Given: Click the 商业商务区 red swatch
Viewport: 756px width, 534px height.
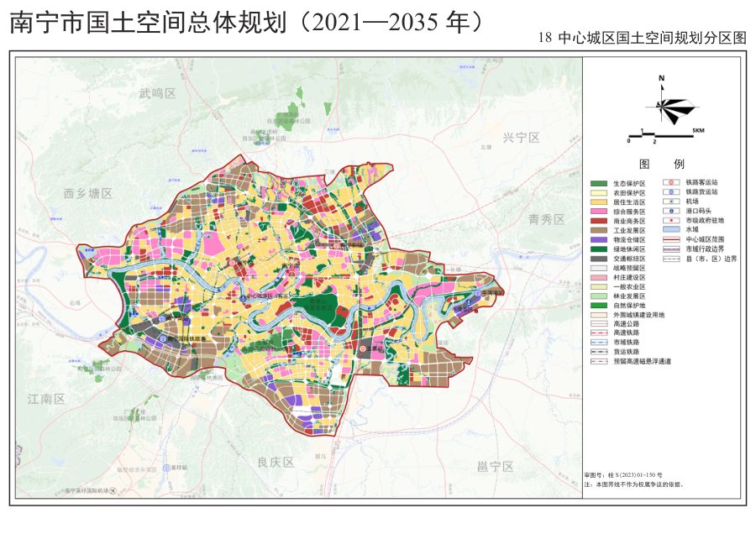Looking at the screenshot, I should pos(599,221).
